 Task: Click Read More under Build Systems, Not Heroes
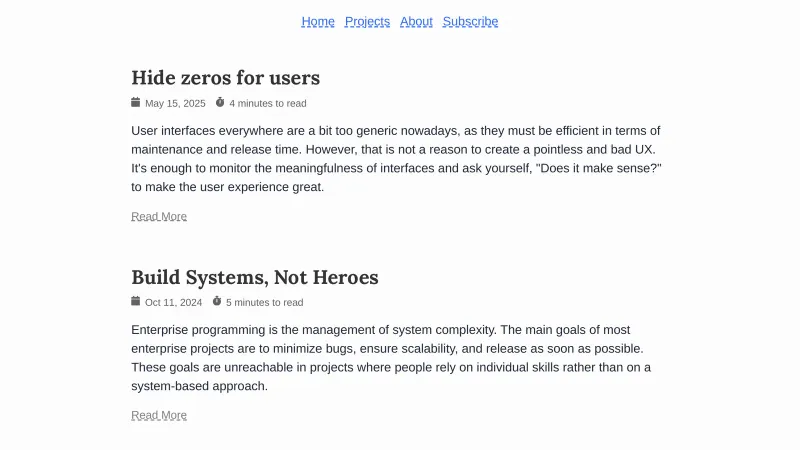[x=159, y=415]
